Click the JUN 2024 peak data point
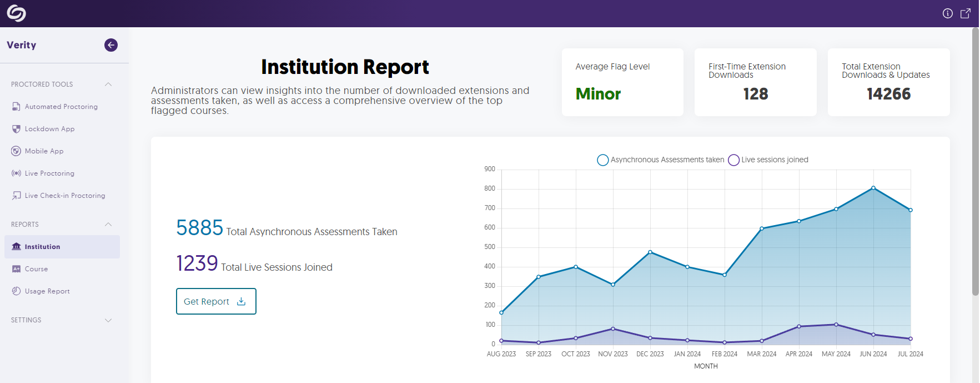The image size is (980, 383). click(873, 188)
